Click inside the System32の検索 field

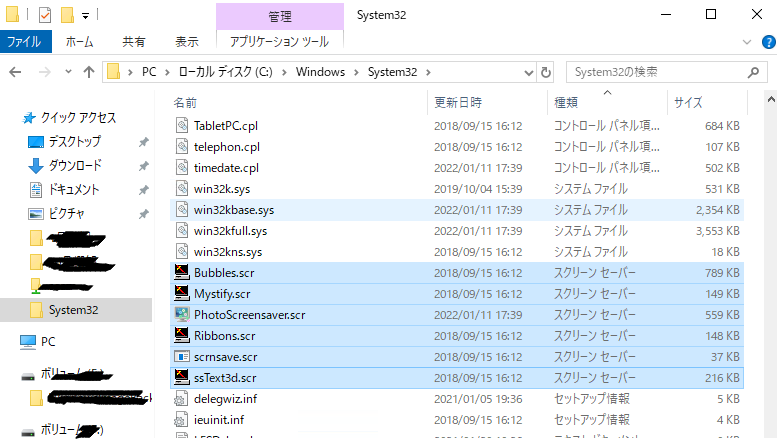[x=657, y=72]
